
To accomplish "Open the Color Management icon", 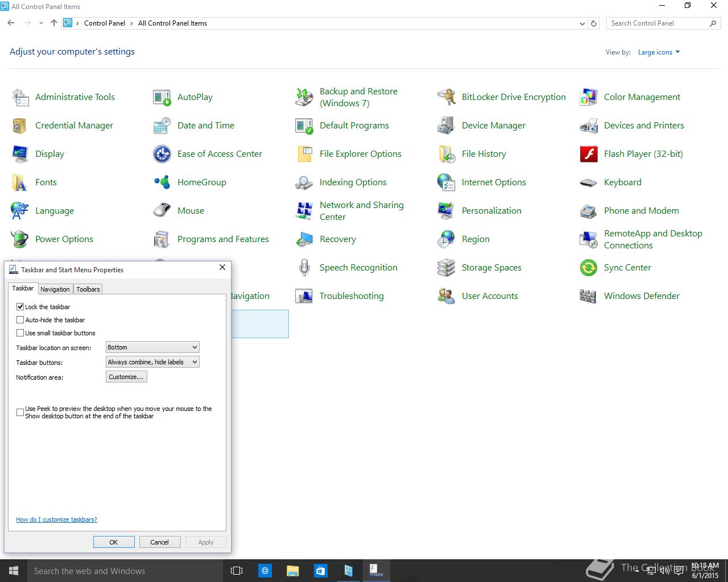I will click(x=589, y=97).
